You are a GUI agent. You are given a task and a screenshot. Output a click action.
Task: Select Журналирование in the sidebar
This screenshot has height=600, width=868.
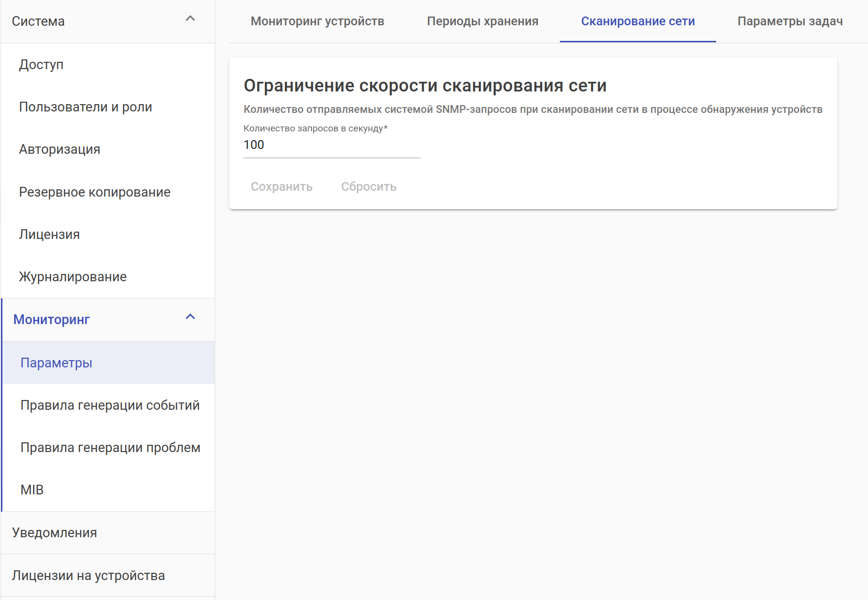(73, 277)
